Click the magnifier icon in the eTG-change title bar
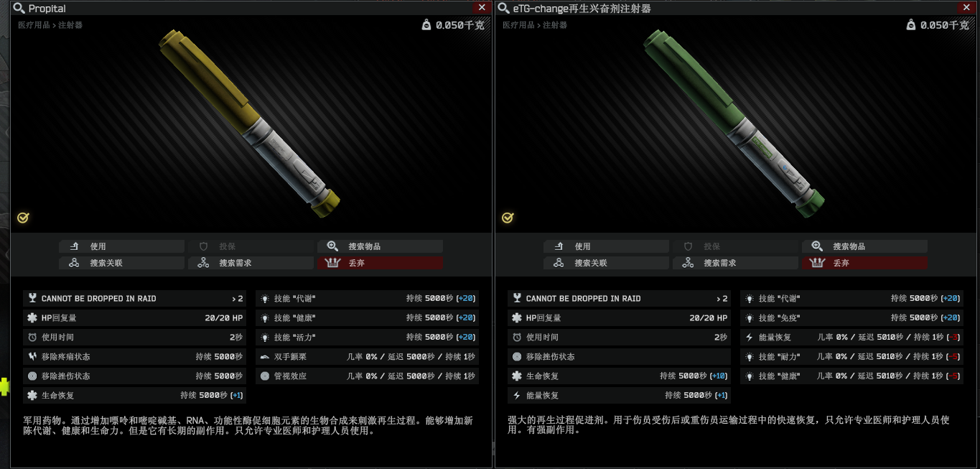980x469 pixels. 504,9
